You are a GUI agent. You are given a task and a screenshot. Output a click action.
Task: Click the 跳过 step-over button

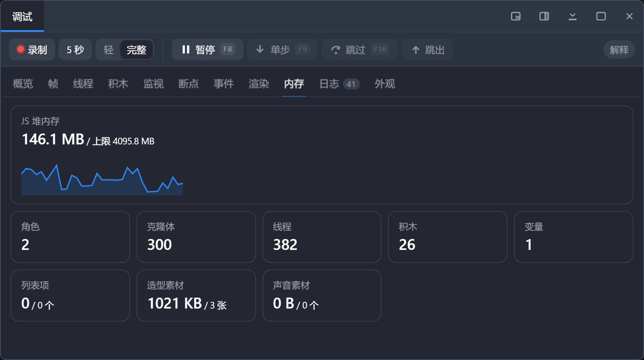(x=360, y=49)
